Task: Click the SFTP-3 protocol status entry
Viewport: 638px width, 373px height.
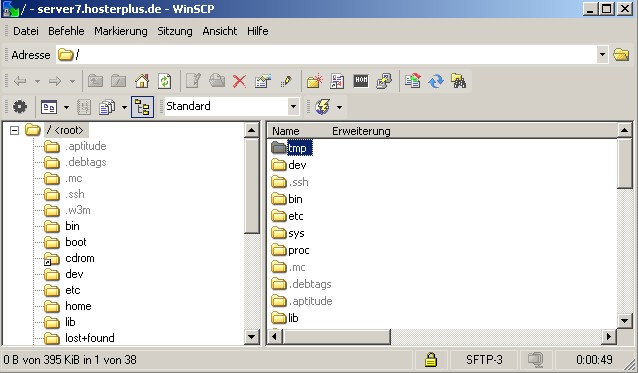Action: [x=484, y=360]
